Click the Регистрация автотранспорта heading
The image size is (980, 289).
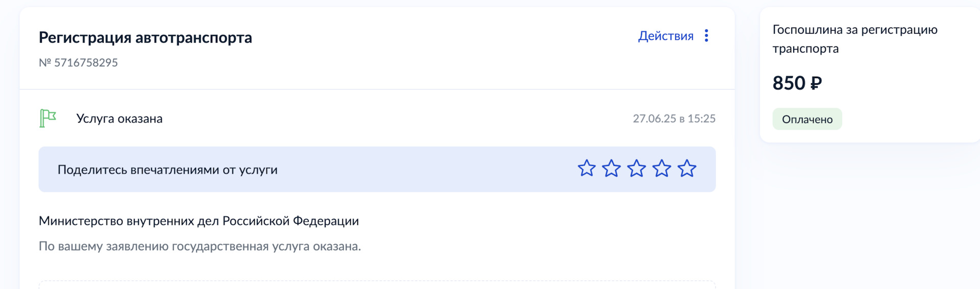tap(145, 38)
